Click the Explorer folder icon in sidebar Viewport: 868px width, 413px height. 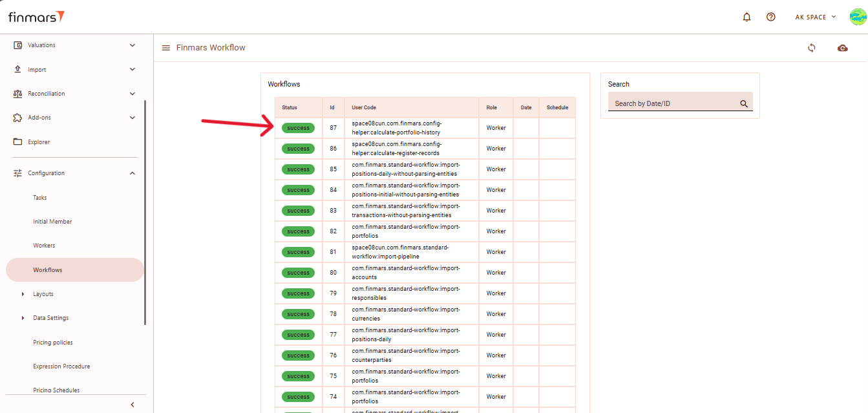(18, 142)
